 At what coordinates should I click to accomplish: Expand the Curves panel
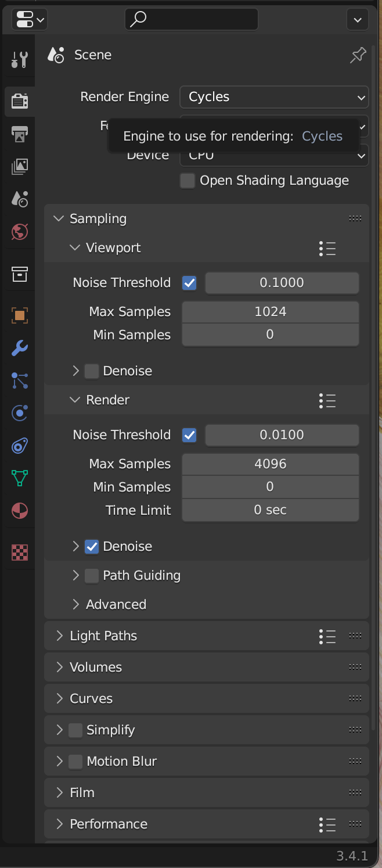pos(59,699)
